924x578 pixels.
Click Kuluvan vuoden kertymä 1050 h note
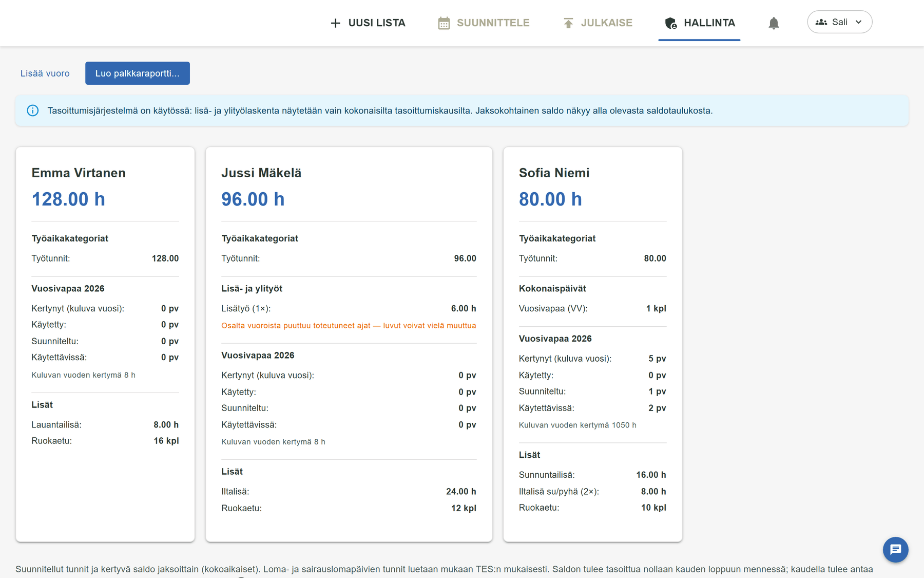pyautogui.click(x=577, y=425)
